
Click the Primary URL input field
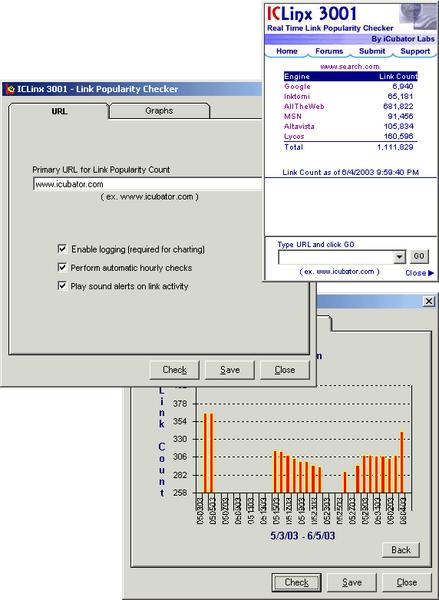pyautogui.click(x=148, y=184)
